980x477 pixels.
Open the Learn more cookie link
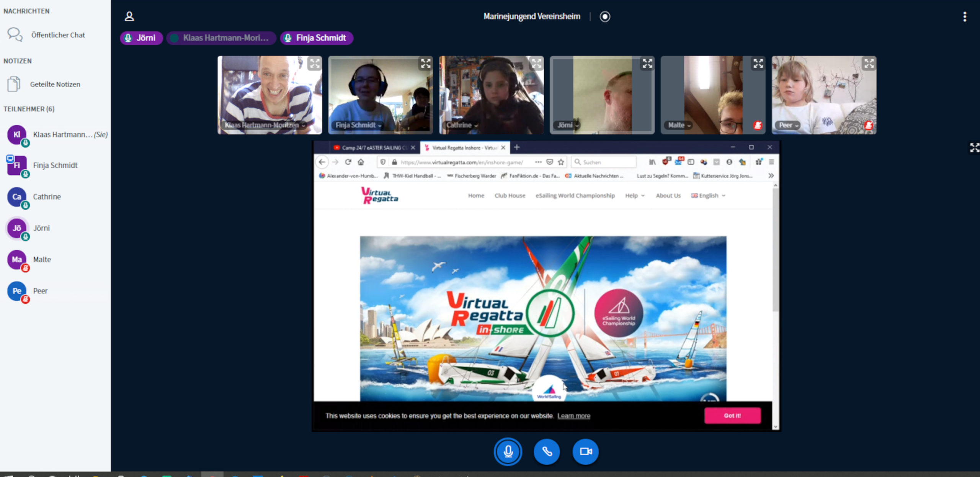573,416
